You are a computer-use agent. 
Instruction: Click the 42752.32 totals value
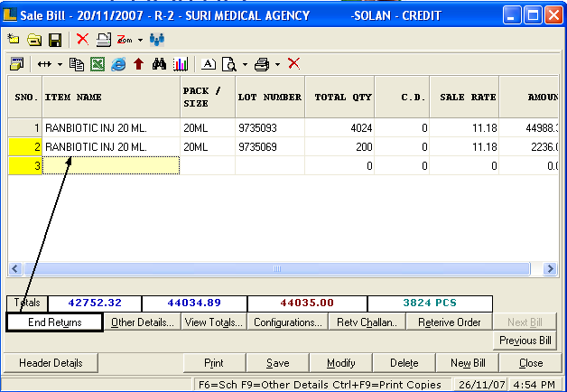[95, 303]
